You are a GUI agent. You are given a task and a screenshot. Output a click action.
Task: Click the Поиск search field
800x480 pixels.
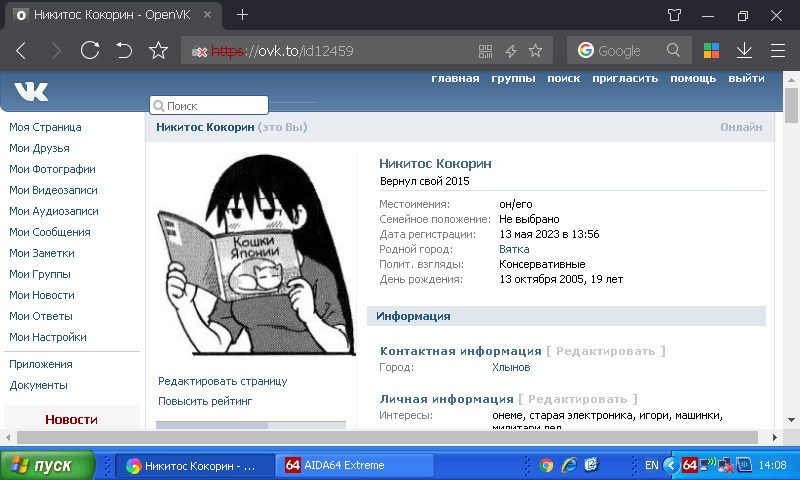pos(209,106)
